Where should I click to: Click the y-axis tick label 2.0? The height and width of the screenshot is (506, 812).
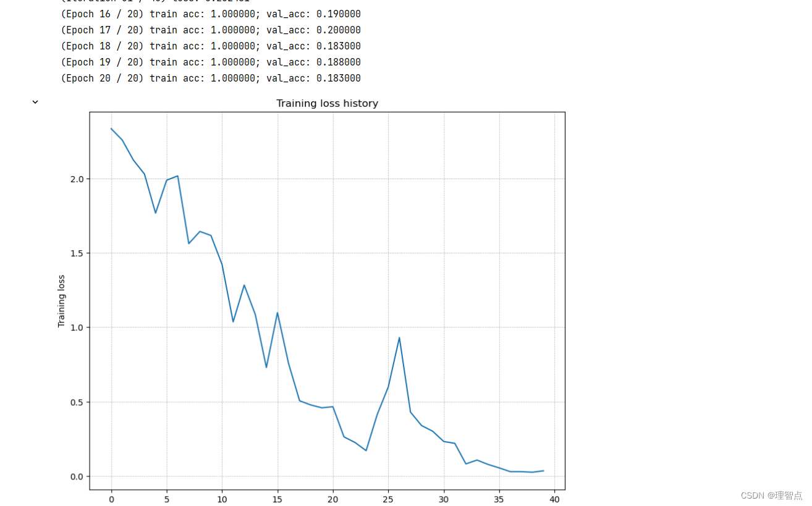77,179
